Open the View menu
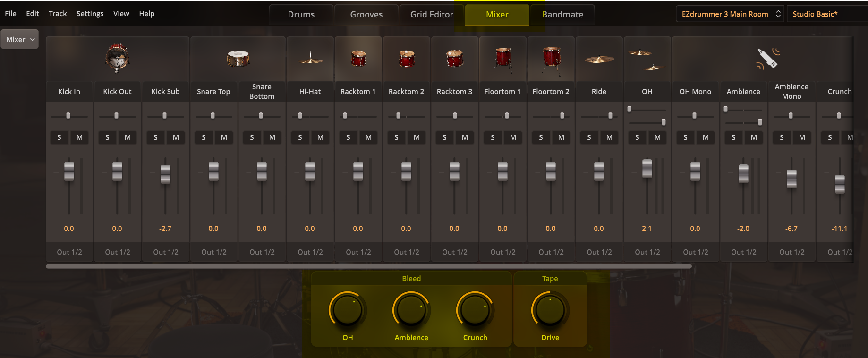868x358 pixels. click(x=121, y=14)
